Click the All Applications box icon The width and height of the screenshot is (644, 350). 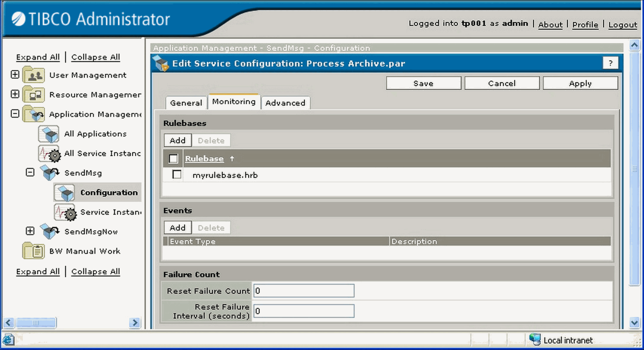(49, 134)
